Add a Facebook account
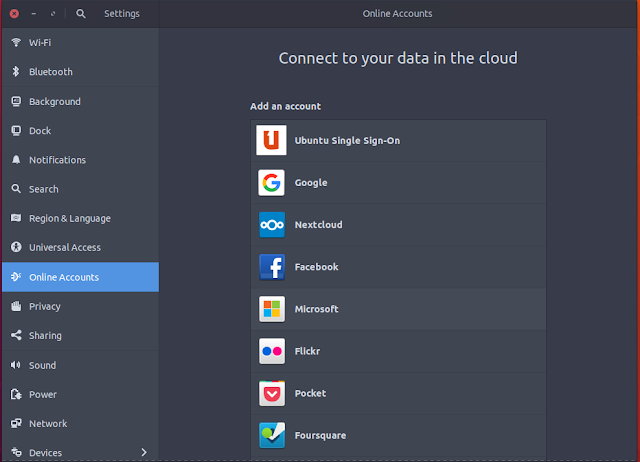Image resolution: width=640 pixels, height=462 pixels. [398, 267]
